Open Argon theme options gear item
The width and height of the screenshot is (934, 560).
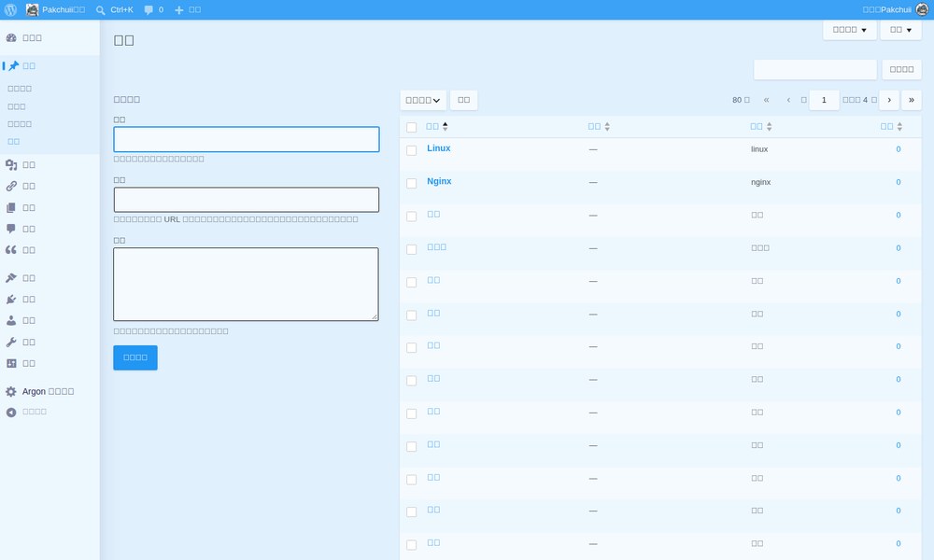pyautogui.click(x=40, y=392)
